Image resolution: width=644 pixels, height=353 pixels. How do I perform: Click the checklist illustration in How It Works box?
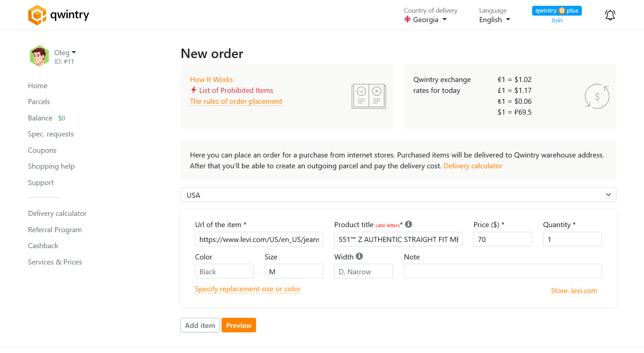click(368, 96)
